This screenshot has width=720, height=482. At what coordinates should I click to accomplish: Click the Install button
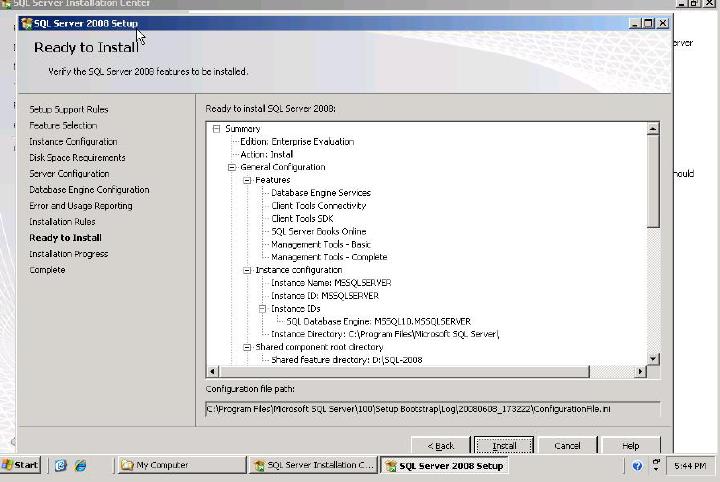pos(504,445)
